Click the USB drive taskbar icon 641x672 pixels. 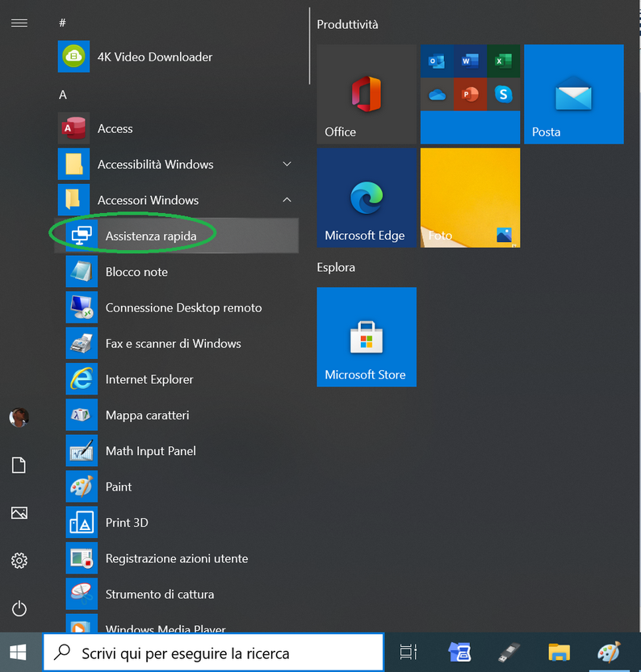click(x=509, y=652)
